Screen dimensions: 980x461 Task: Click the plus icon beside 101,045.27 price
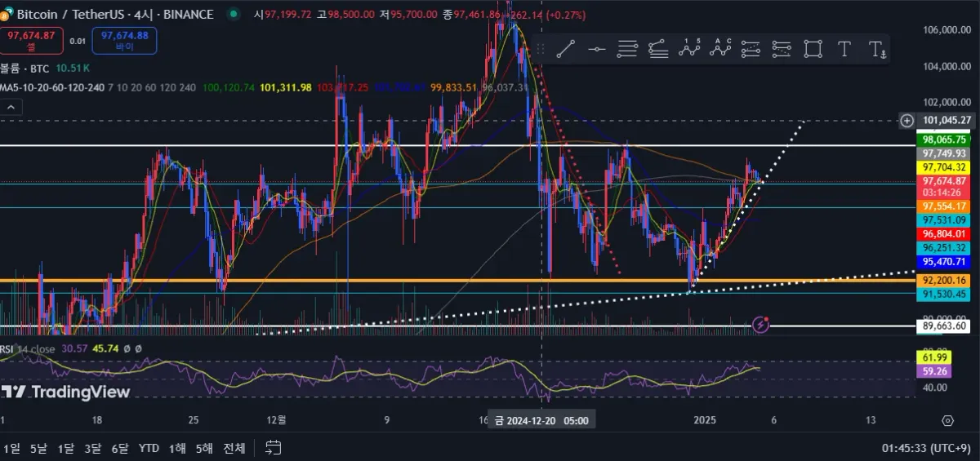tap(906, 121)
